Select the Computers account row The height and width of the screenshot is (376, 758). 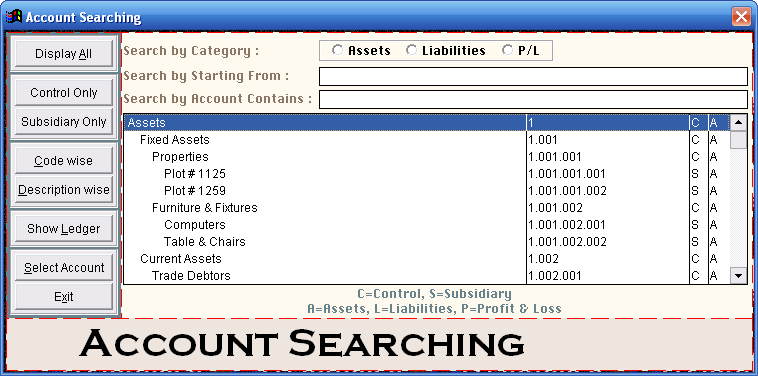426,225
